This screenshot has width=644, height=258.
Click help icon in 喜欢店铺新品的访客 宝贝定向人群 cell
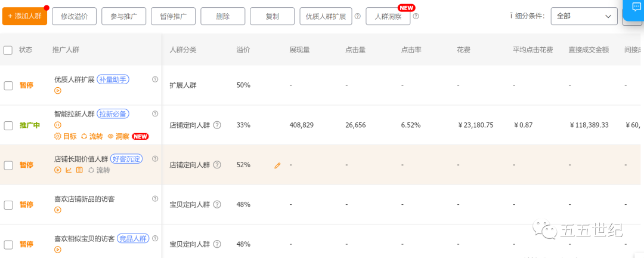point(217,204)
